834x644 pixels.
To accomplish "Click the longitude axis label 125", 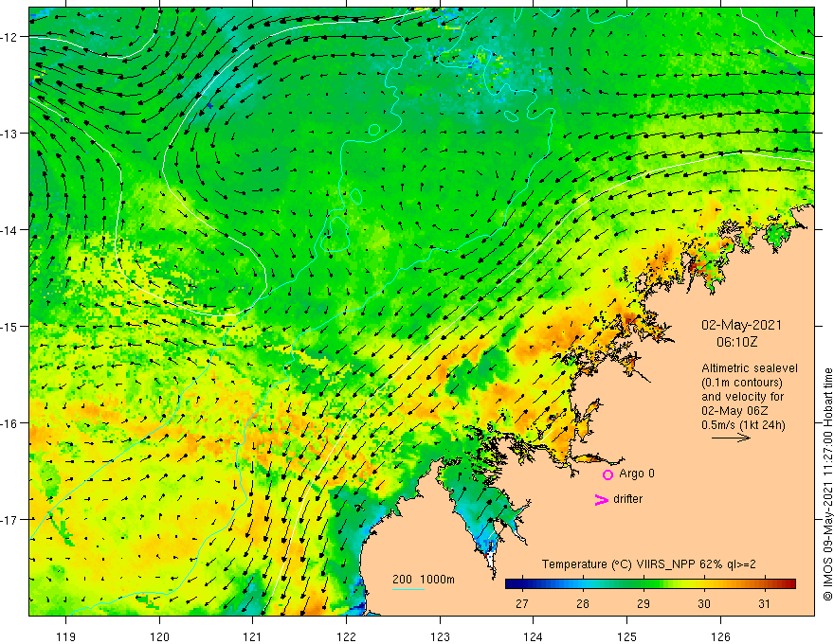I will (627, 636).
